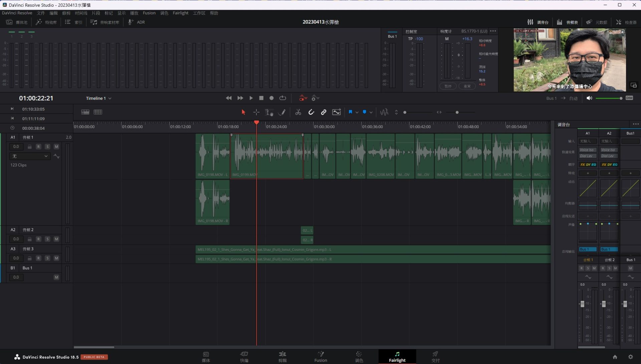Viewport: 641px width, 364px height.
Task: Click Voice Iso effect on mixer A1
Action: 588,150
